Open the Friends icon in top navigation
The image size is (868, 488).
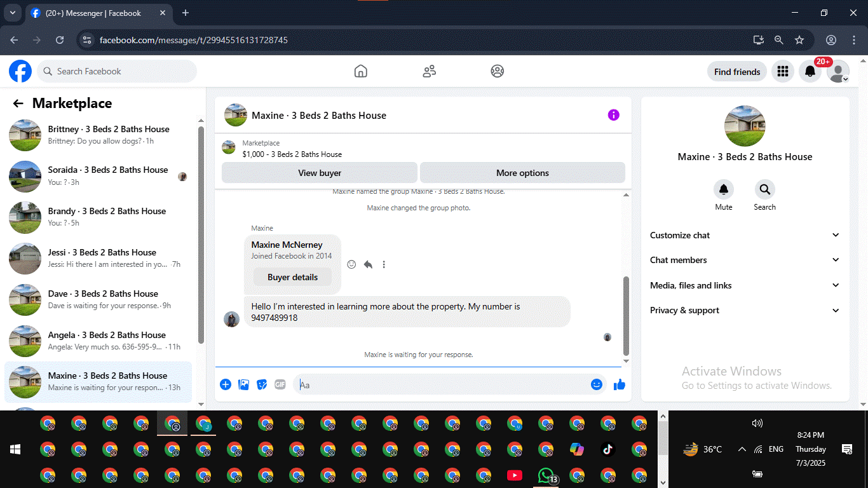click(430, 71)
